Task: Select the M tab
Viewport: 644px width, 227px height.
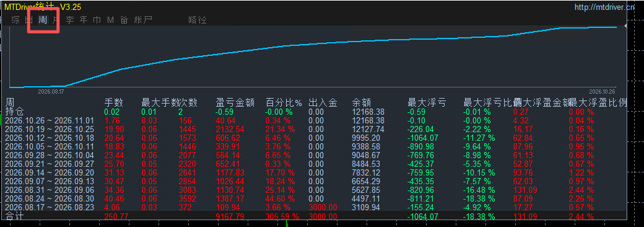Action: [110, 20]
